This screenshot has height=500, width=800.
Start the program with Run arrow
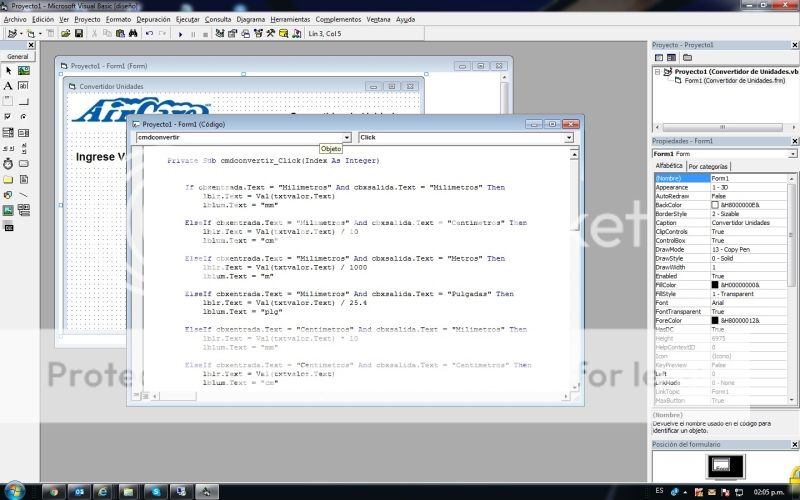click(x=180, y=34)
